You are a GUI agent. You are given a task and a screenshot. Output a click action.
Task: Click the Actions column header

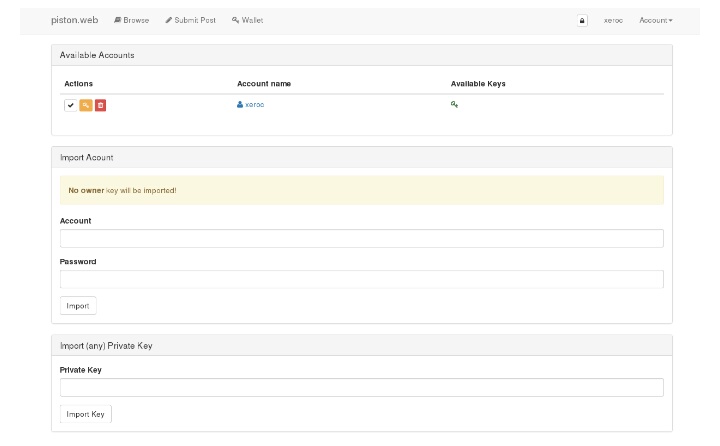point(79,84)
